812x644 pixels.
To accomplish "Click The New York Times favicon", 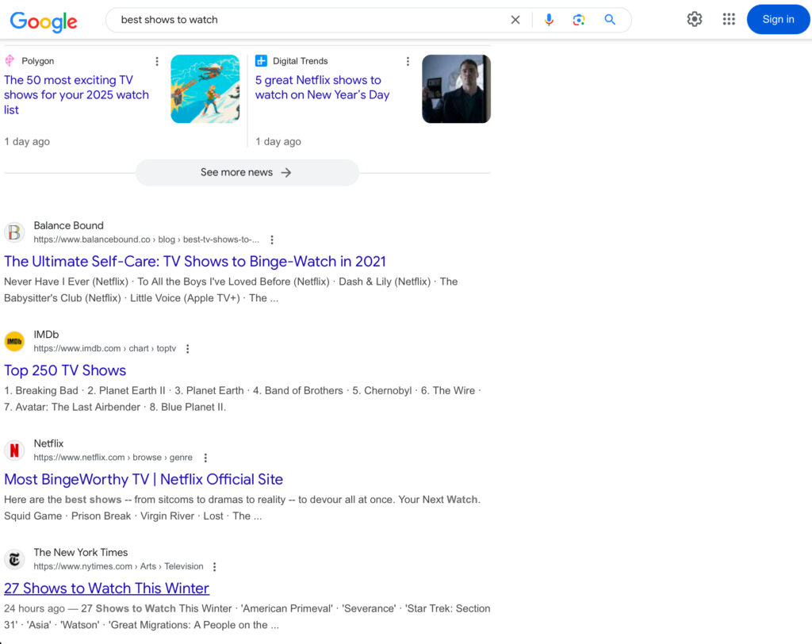I will 14,560.
